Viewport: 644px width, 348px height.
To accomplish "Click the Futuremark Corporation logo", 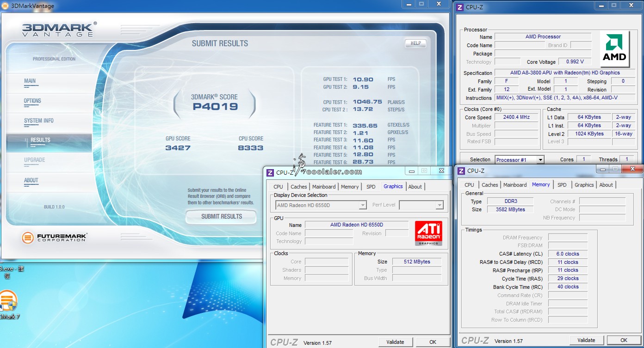I will coord(55,238).
